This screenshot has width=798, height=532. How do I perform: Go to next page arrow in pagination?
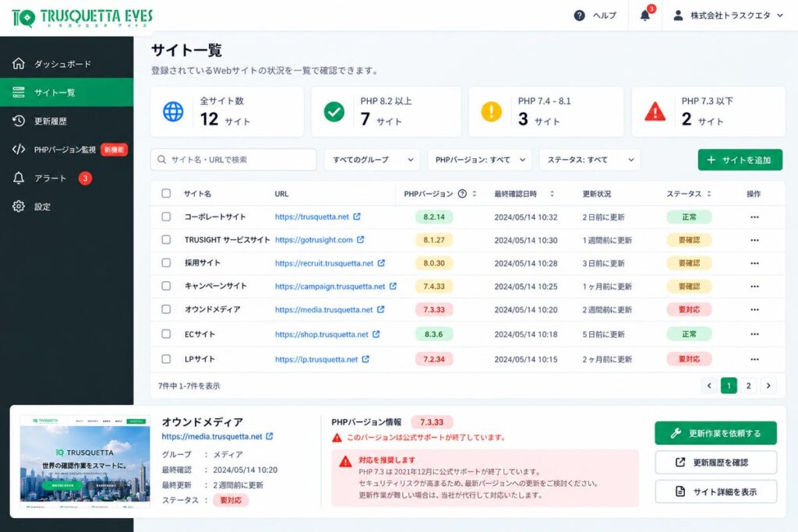[768, 386]
